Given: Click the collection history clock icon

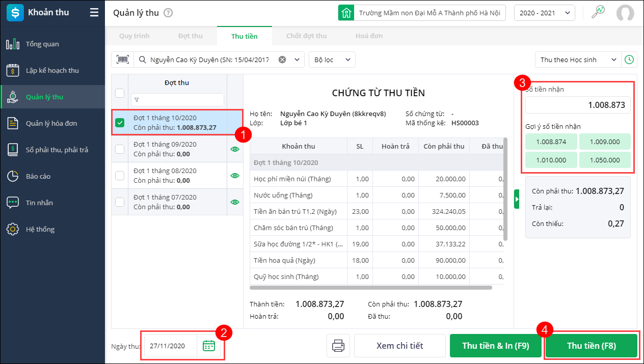Looking at the screenshot, I should pos(629,60).
